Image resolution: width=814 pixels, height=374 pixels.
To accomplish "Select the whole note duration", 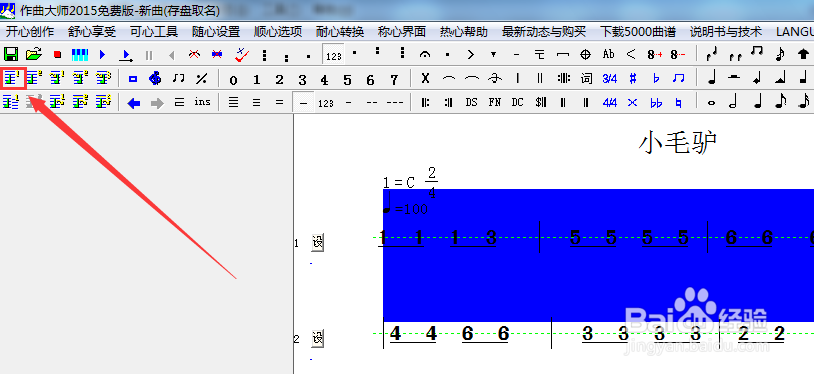I will (x=711, y=103).
